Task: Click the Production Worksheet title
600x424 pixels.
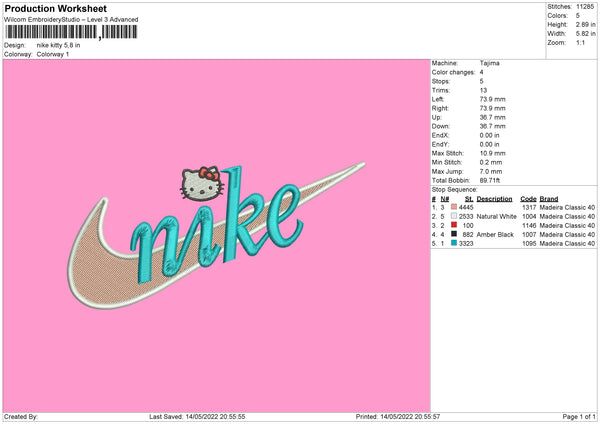Action: click(x=45, y=8)
